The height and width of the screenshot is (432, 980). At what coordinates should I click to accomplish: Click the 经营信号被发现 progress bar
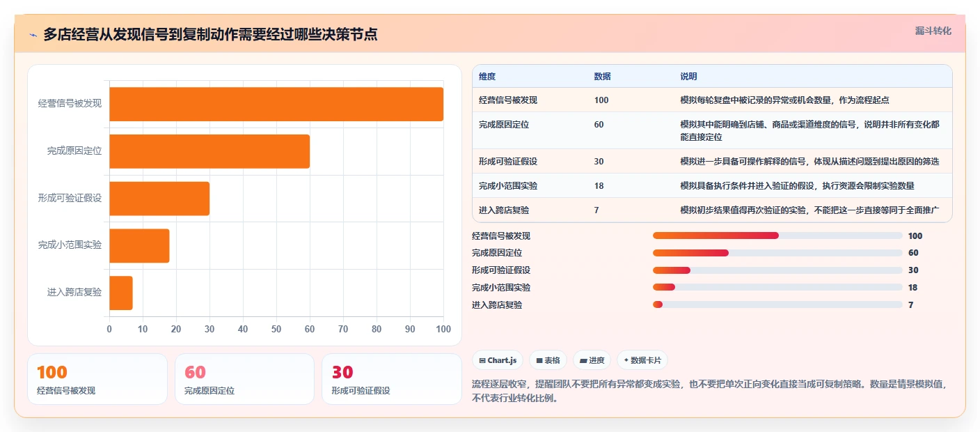[x=777, y=236]
